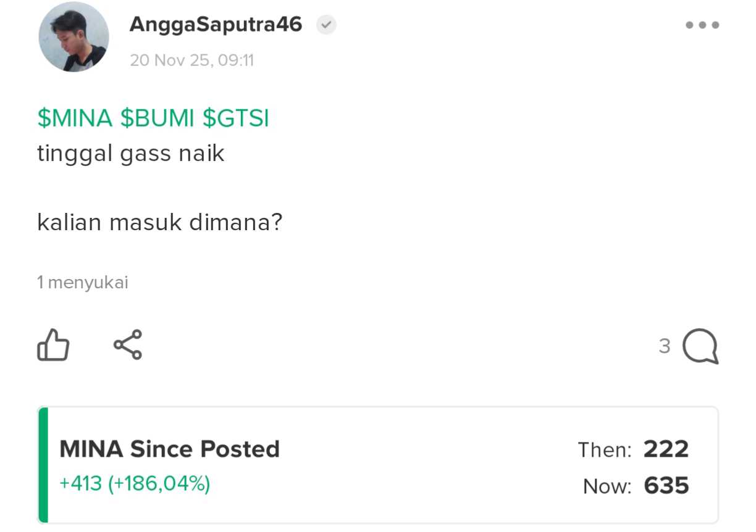Open AnggaSaputra46's profile picture

(74, 37)
